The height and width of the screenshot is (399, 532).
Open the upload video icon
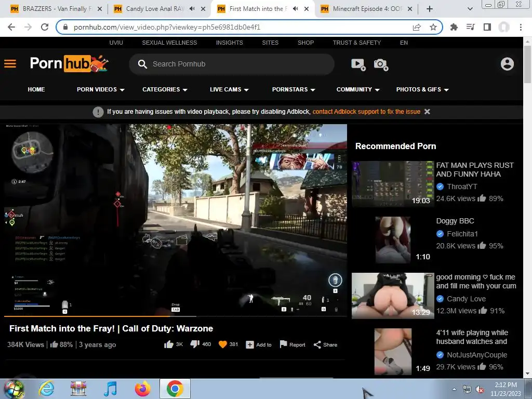pyautogui.click(x=358, y=64)
